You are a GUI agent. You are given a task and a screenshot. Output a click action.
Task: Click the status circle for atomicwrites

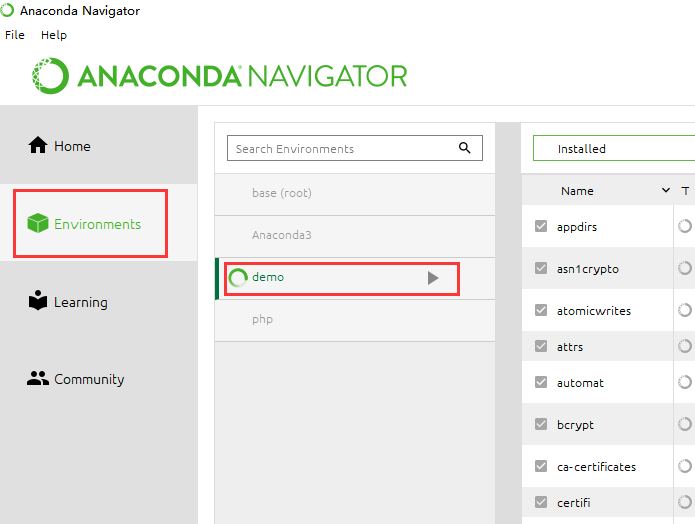(684, 310)
